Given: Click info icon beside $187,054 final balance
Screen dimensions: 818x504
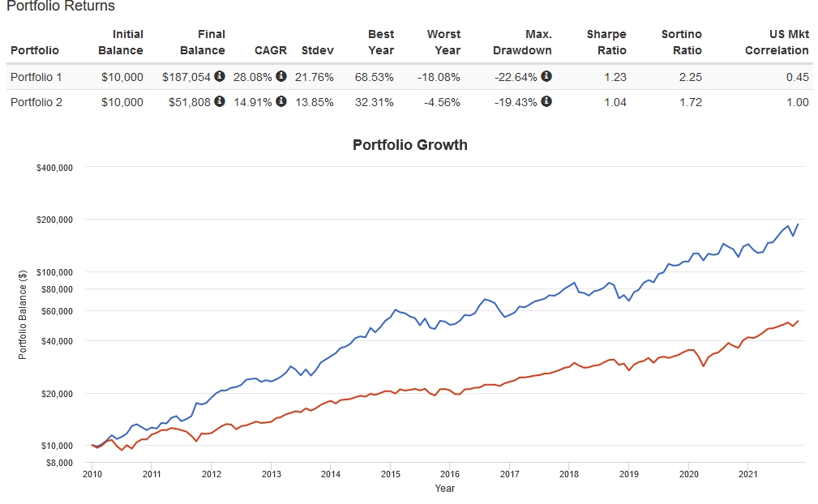Looking at the screenshot, I should pyautogui.click(x=220, y=77).
